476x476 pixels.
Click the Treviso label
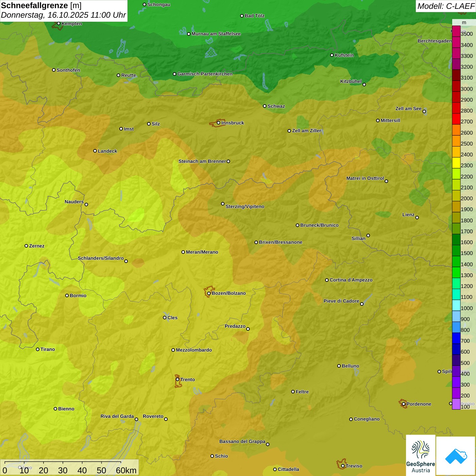click(x=354, y=466)
